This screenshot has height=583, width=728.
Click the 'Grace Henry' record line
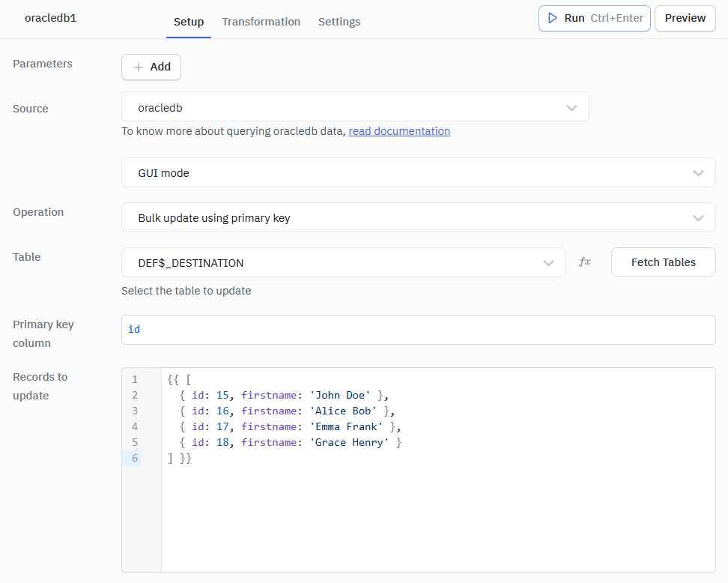click(x=291, y=443)
